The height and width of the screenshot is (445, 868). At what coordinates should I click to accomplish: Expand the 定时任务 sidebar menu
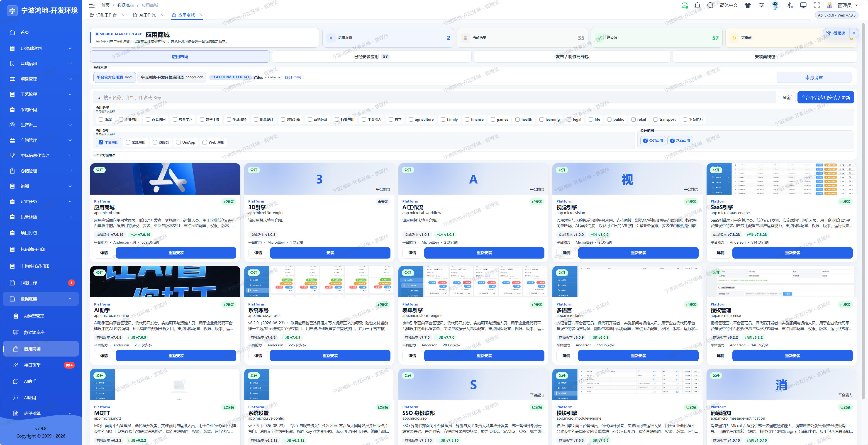[x=41, y=202]
